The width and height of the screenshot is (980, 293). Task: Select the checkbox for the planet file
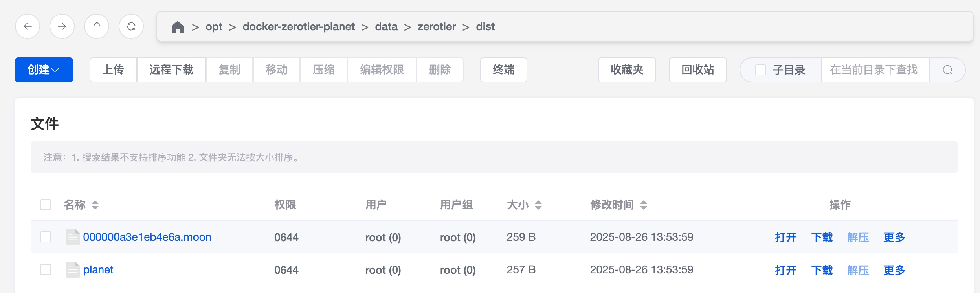(47, 269)
